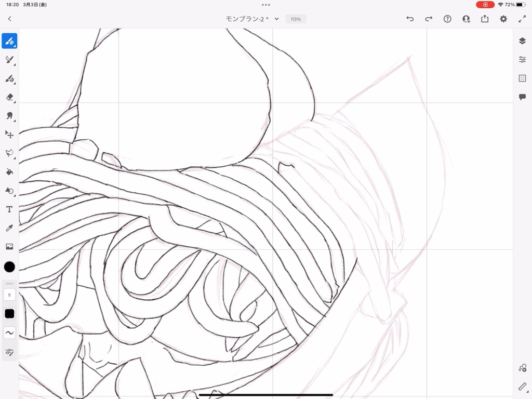Grab the Eyedropper tool
This screenshot has width=532, height=399.
coord(9,228)
